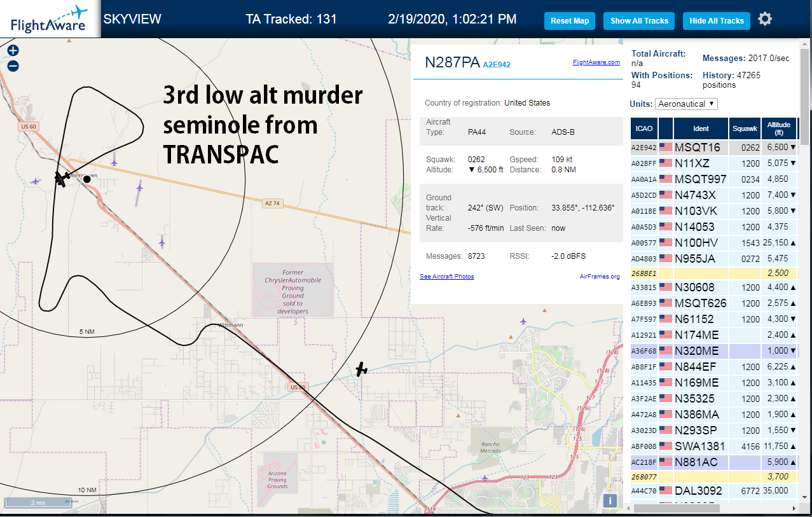Viewport: 812px width, 517px height.
Task: Select N30608 aircraft row
Action: [x=713, y=287]
